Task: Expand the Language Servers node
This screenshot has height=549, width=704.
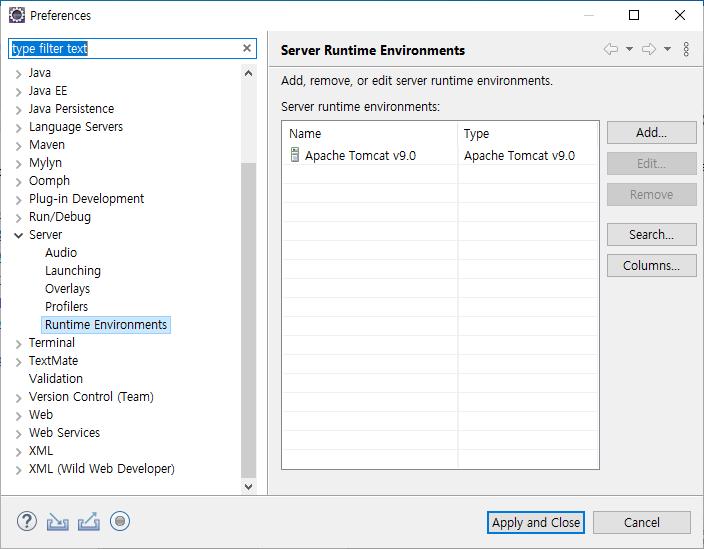Action: click(x=18, y=128)
